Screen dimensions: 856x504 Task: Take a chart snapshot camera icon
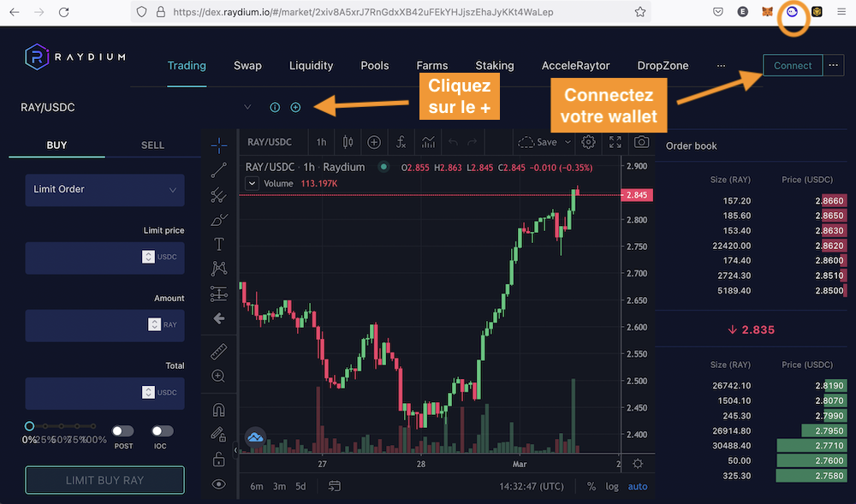click(641, 142)
